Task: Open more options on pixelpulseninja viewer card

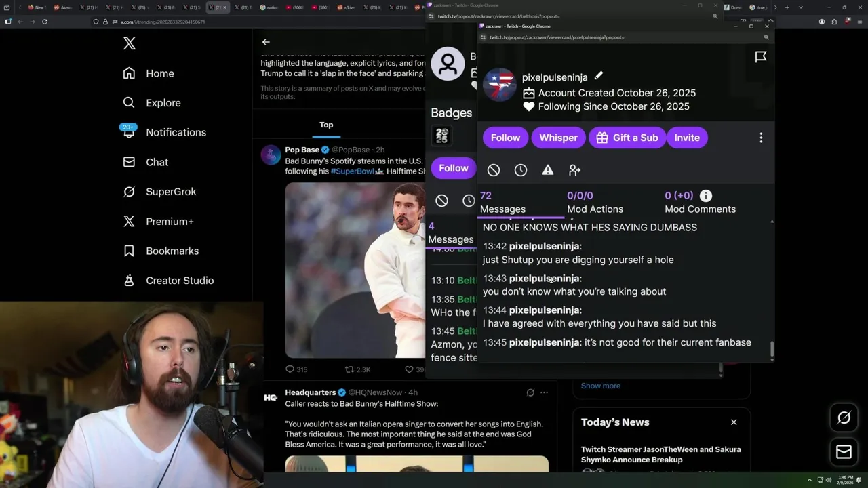Action: point(761,138)
